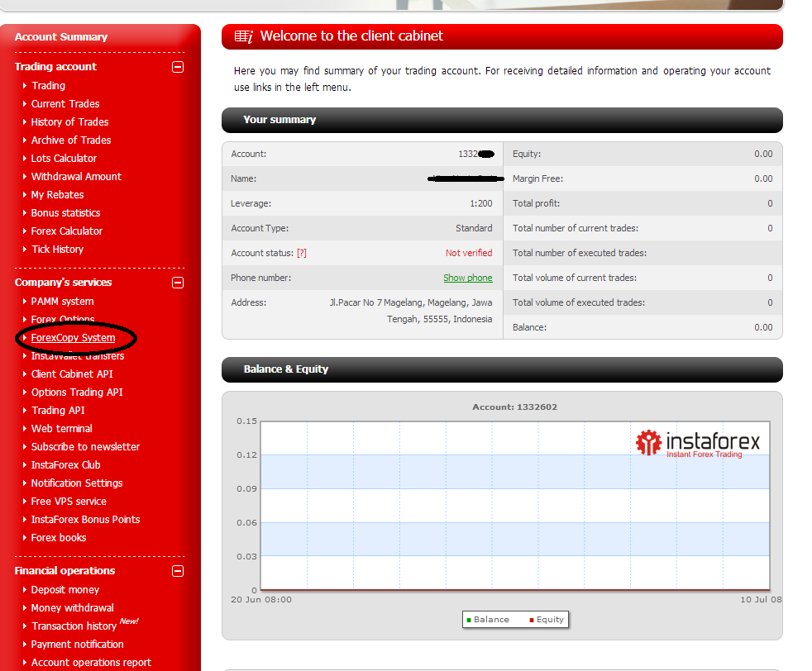Click the arrow bullet beside Lots Calculator
This screenshot has height=671, width=812.
click(24, 158)
